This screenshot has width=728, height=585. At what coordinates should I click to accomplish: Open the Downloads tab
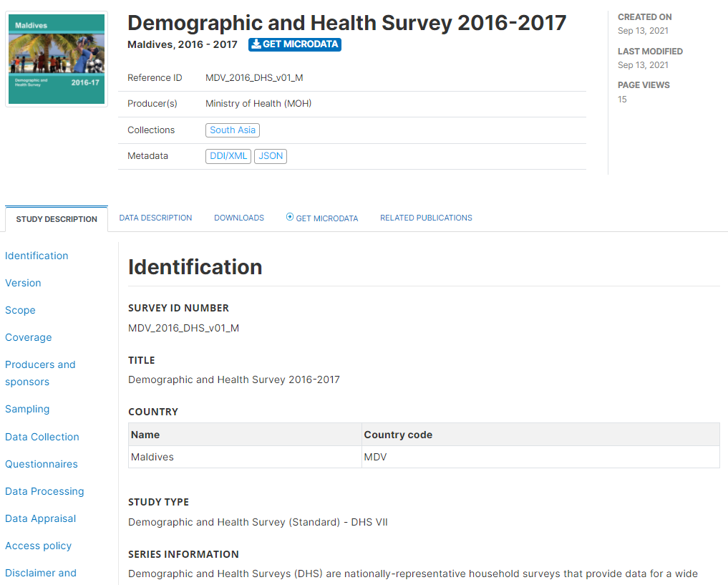click(239, 218)
